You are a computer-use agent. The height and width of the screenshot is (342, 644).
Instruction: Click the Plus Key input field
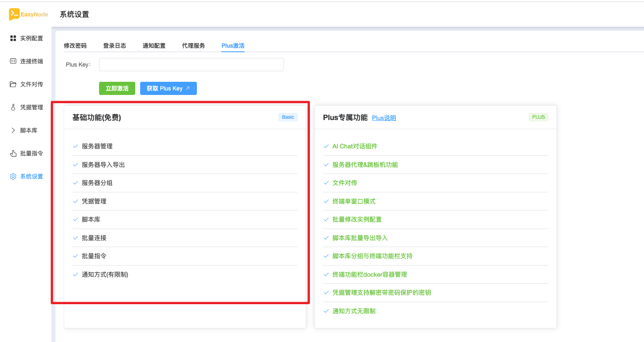pos(191,65)
